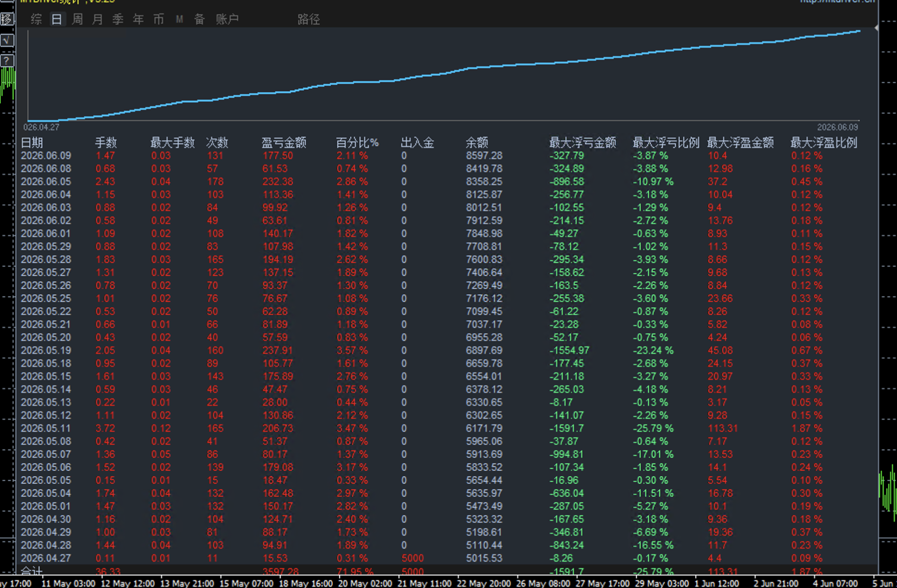This screenshot has height=588, width=897.
Task: Click the 最大手数 column header
Action: tap(173, 143)
